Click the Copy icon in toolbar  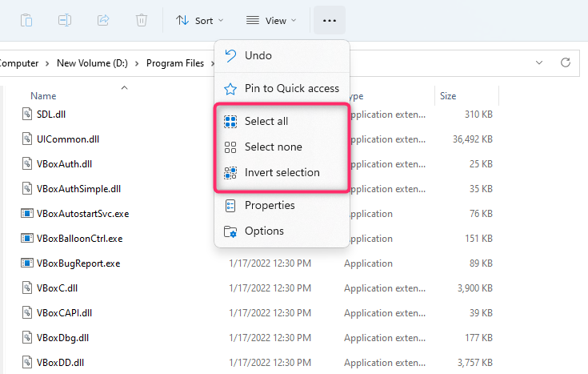(27, 20)
